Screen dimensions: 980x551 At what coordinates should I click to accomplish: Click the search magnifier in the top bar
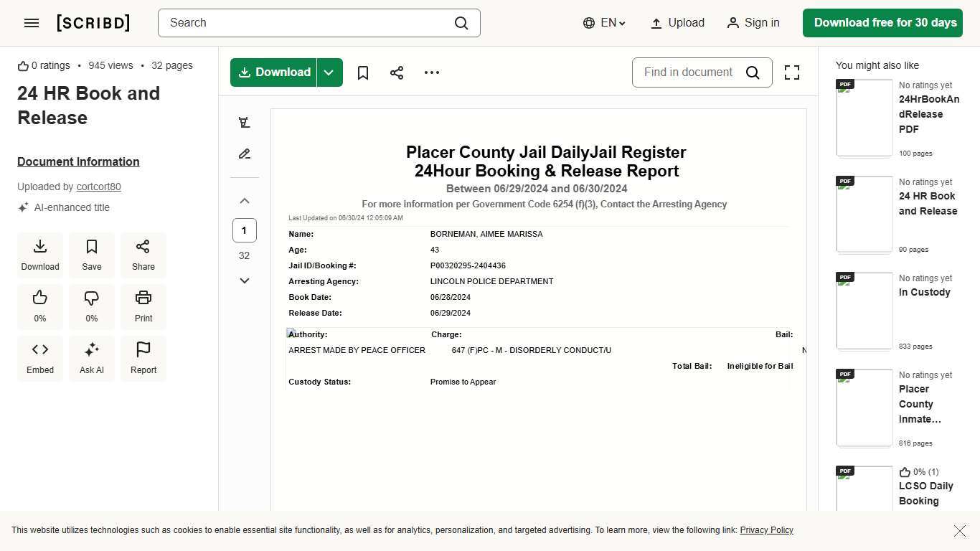[x=461, y=22]
